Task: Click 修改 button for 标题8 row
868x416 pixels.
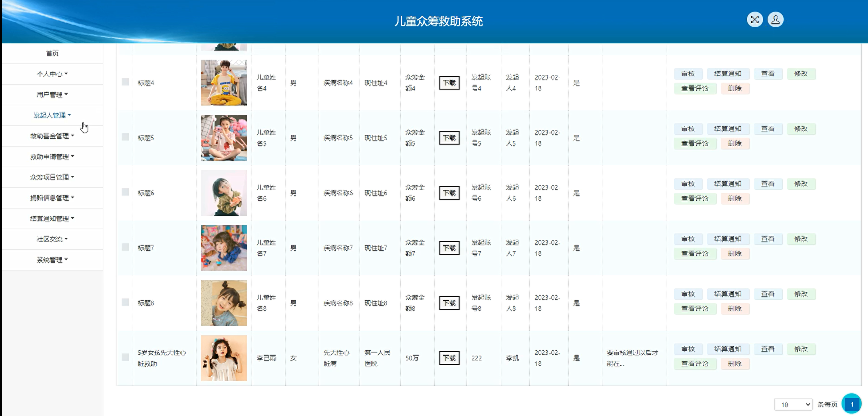Action: pos(801,294)
